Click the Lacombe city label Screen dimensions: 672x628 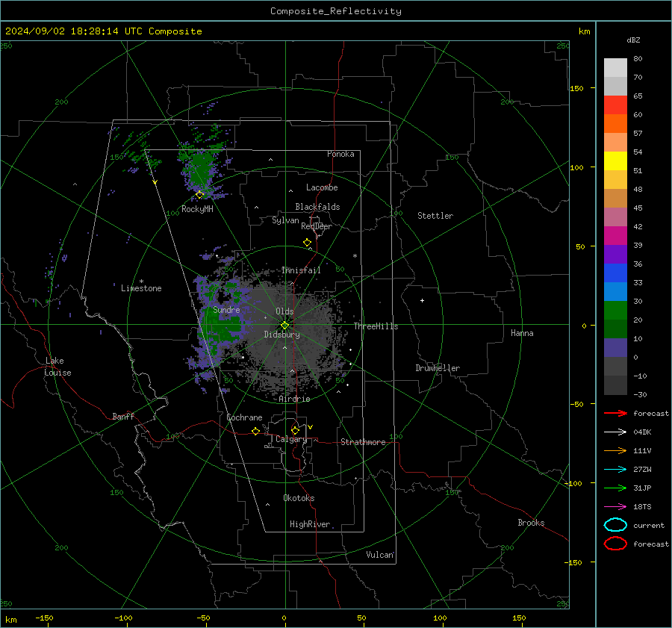[322, 187]
